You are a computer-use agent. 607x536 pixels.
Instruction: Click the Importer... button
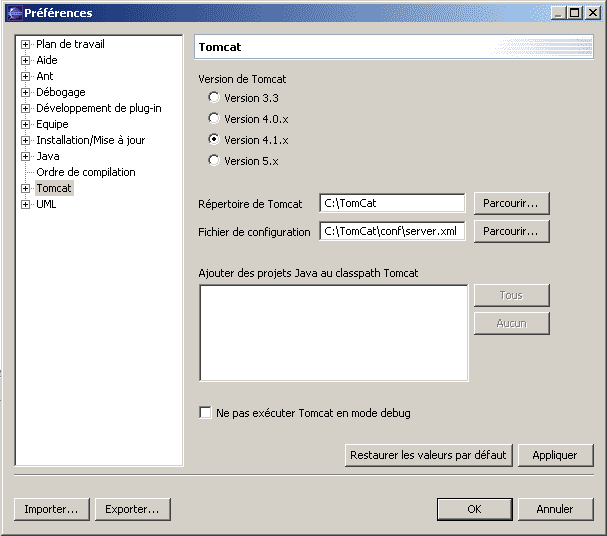tap(51, 509)
